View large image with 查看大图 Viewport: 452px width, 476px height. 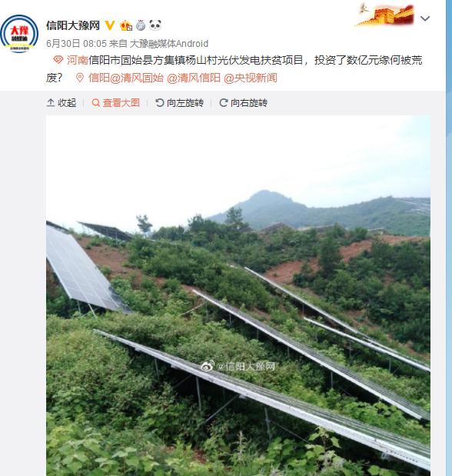pyautogui.click(x=115, y=103)
